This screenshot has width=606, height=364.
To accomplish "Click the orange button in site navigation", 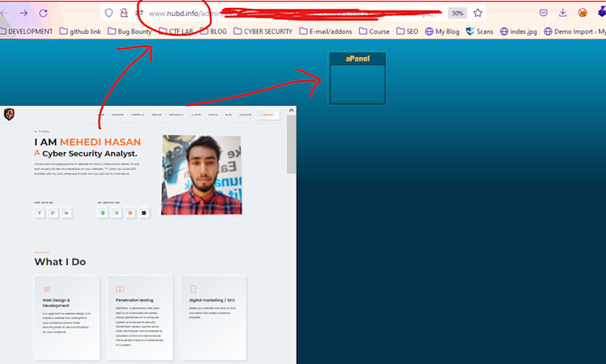I will (267, 115).
